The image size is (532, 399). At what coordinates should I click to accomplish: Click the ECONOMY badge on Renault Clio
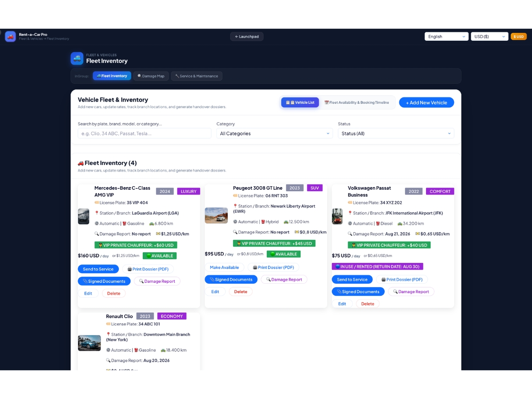172,316
